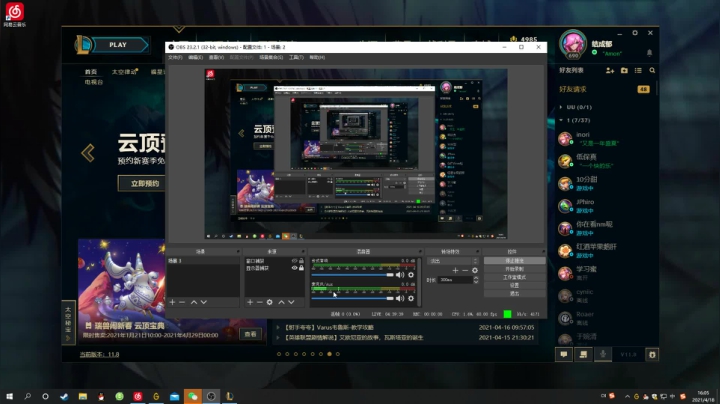Open scene transition type dropdown
Image resolution: width=720 pixels, height=404 pixels.
click(453, 261)
